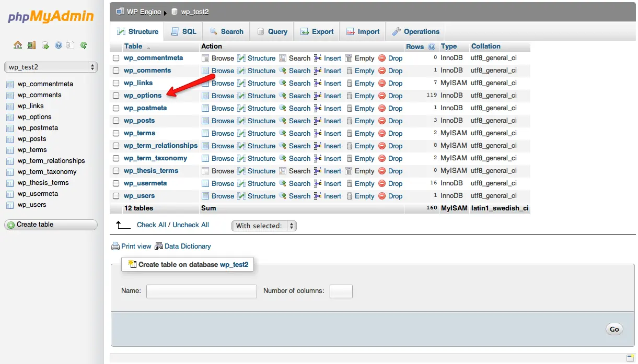Viewport: 638px width, 364px height.
Task: Click the phpMyAdmin logo
Action: pyautogui.click(x=51, y=17)
